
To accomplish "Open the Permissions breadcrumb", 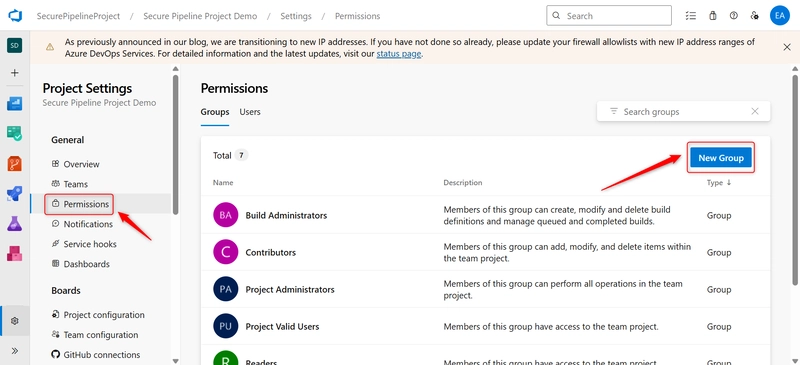I will tap(357, 16).
